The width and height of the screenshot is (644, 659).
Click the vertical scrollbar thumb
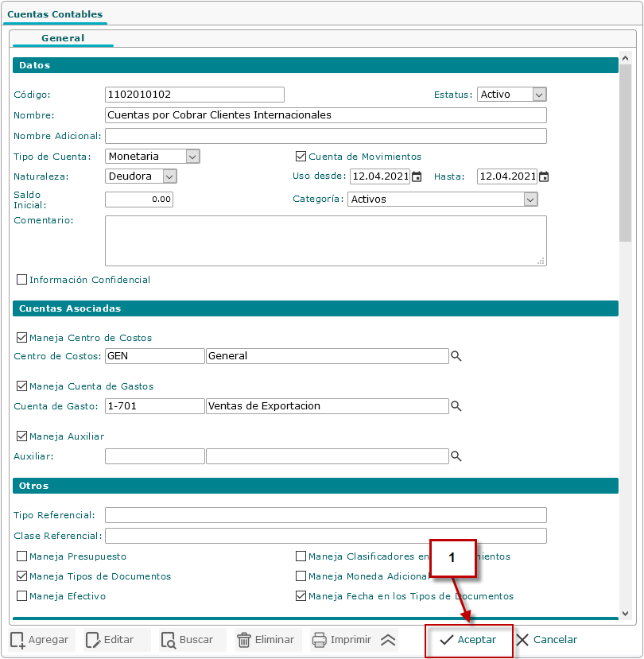[x=625, y=153]
